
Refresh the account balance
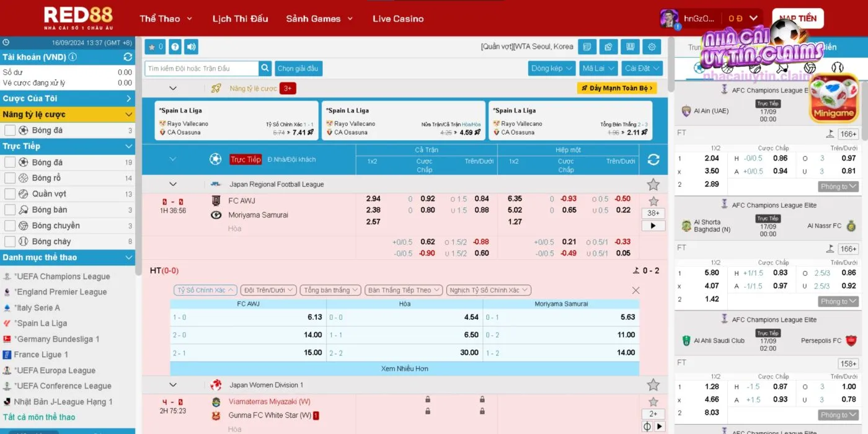tap(128, 57)
